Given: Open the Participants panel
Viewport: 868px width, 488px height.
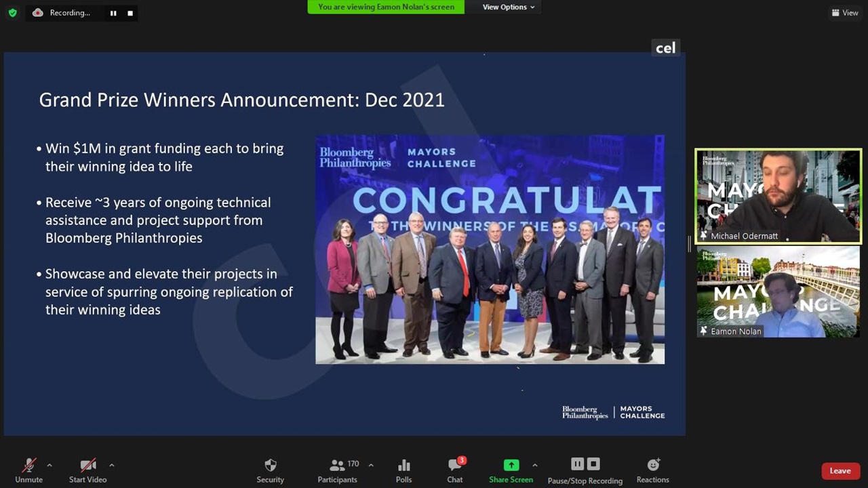Looking at the screenshot, I should click(337, 470).
